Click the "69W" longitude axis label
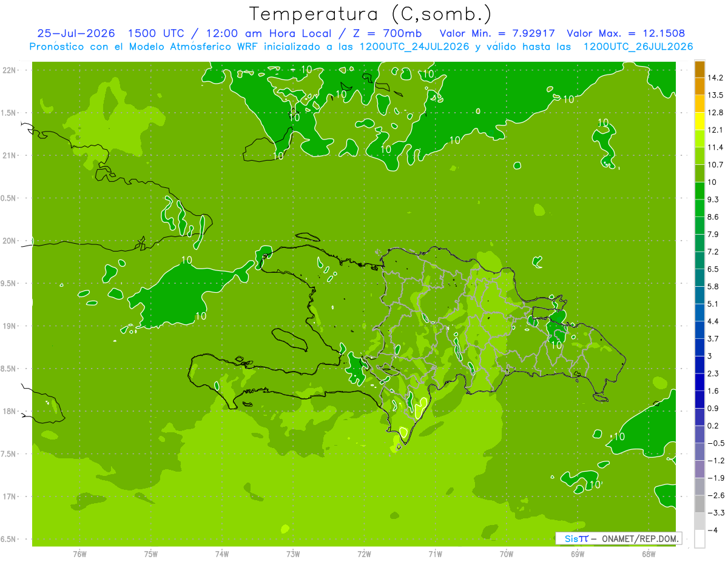This screenshot has width=728, height=562. tap(577, 554)
